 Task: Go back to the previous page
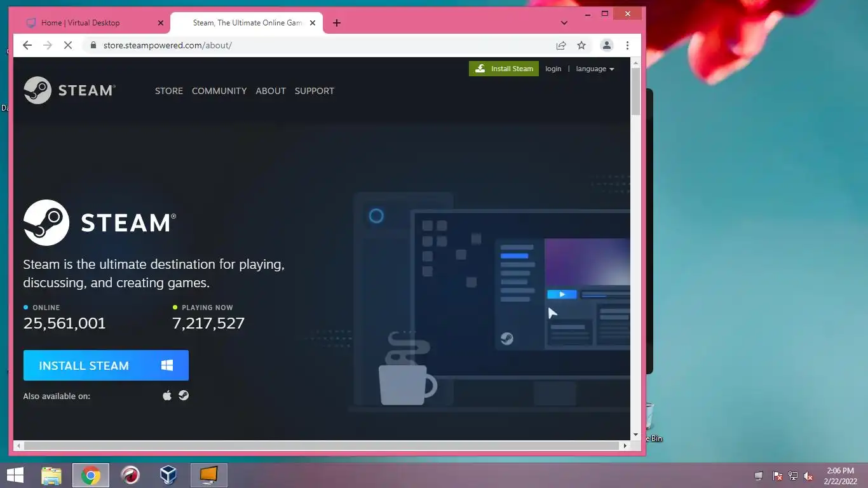[27, 45]
